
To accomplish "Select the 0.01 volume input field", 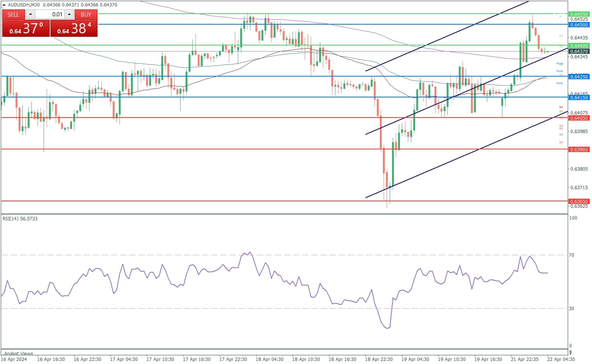I will pos(50,14).
